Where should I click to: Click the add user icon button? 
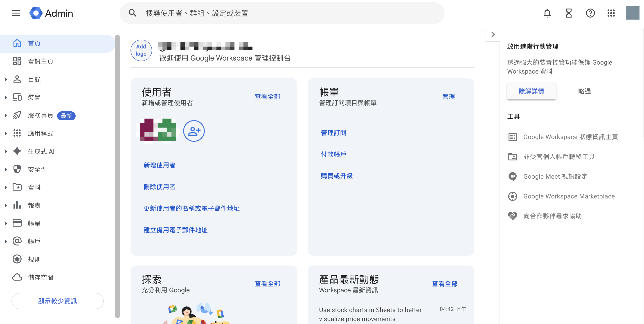point(194,131)
